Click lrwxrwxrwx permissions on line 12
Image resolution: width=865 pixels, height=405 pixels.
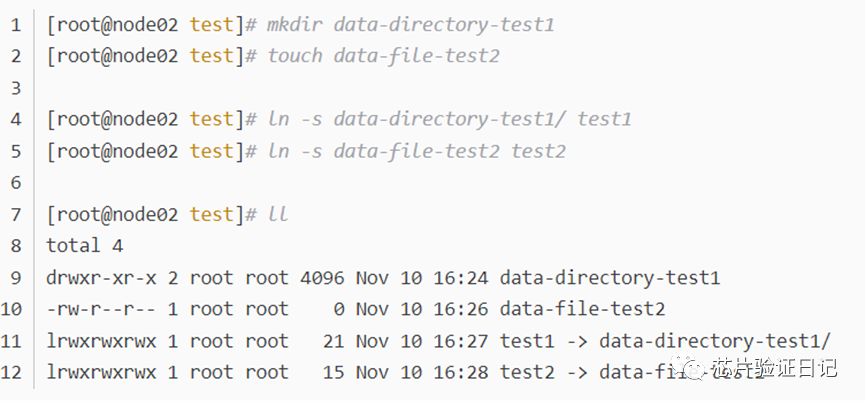point(102,372)
